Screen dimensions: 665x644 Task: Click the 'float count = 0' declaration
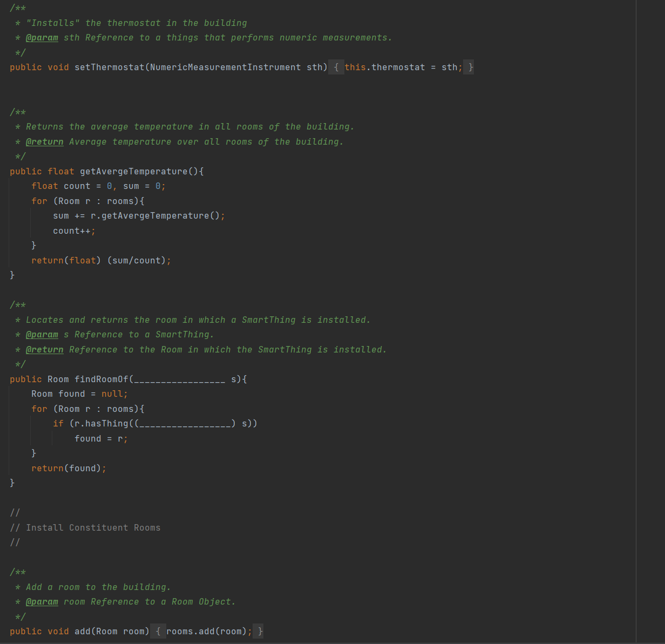click(x=72, y=186)
